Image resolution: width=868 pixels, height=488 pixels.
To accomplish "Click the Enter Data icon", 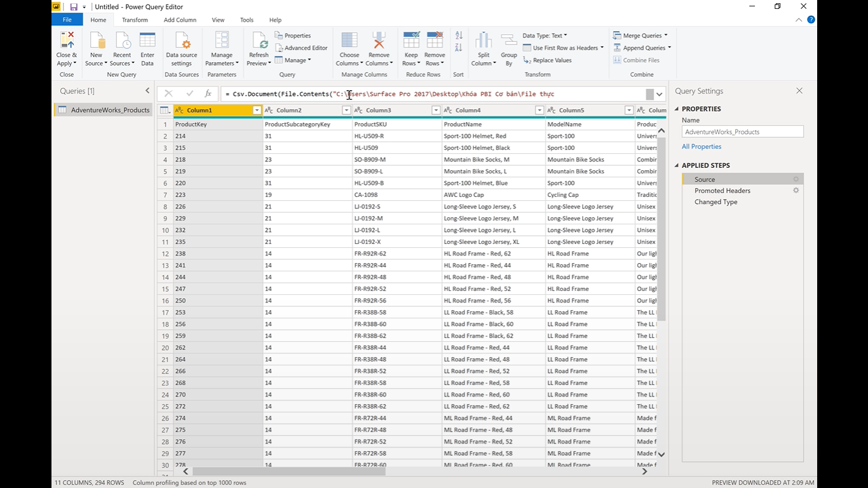I will tap(147, 41).
